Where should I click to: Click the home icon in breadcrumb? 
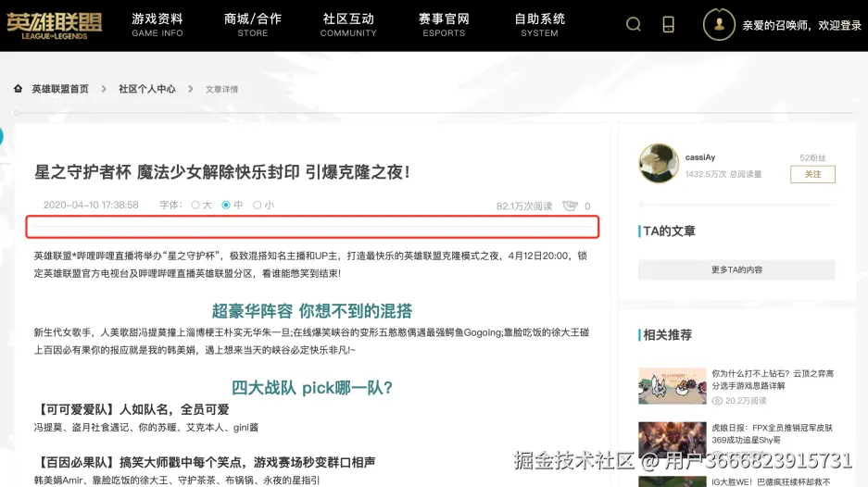19,89
